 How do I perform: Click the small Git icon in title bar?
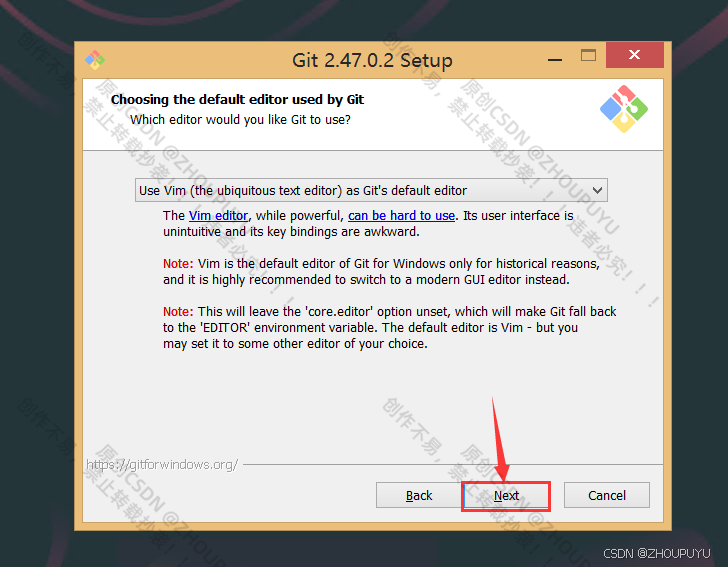pos(95,60)
